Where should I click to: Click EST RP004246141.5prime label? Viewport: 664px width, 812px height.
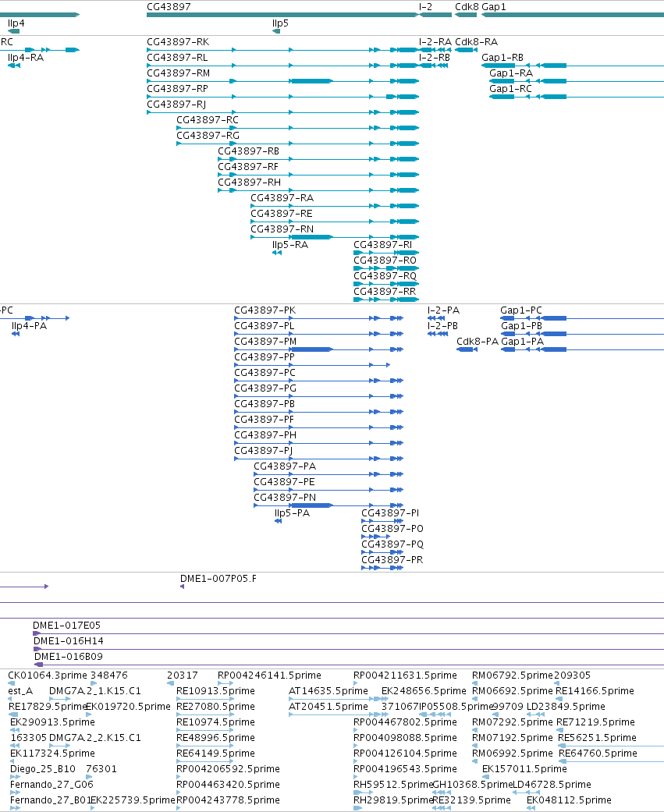tap(269, 675)
